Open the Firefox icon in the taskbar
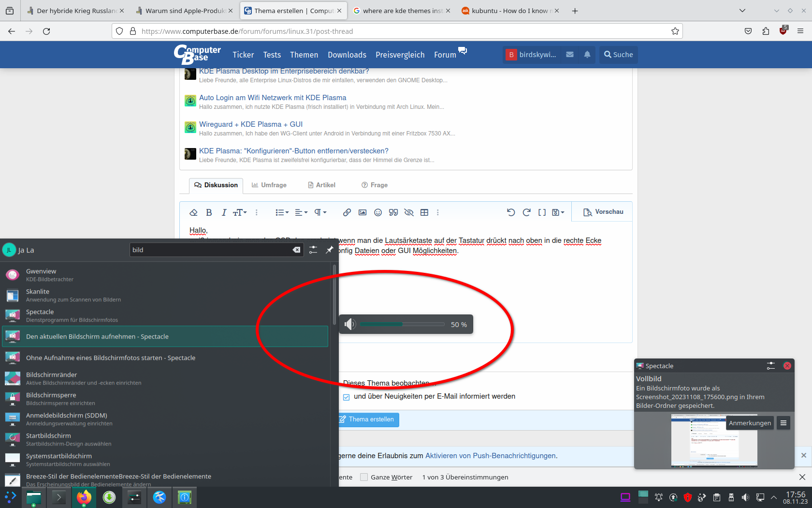 (x=84, y=497)
